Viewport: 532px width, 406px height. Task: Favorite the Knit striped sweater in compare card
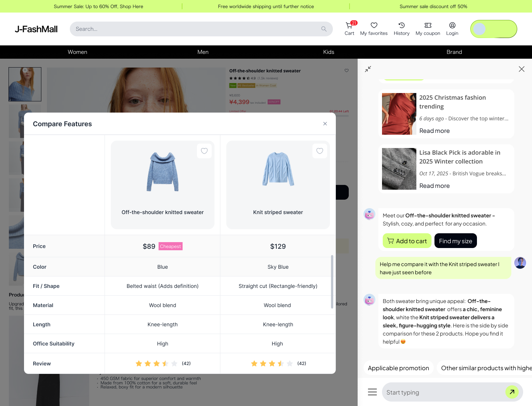[320, 151]
